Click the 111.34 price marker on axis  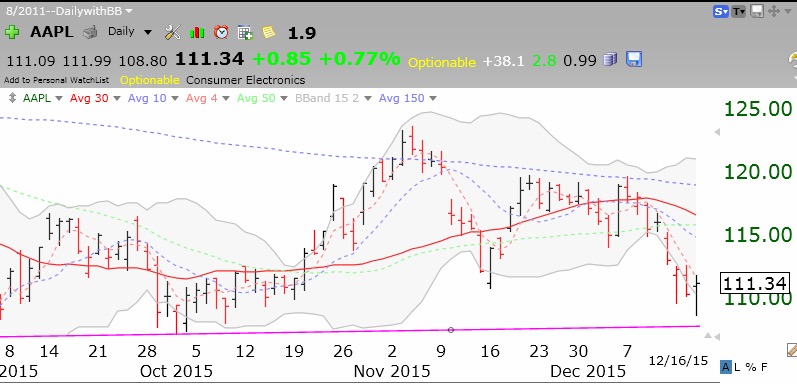[x=755, y=283]
